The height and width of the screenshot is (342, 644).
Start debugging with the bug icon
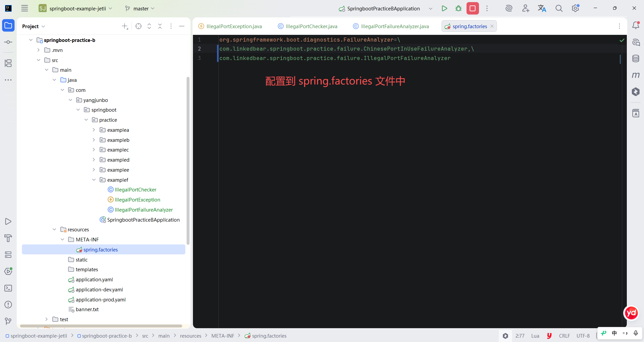tap(459, 8)
